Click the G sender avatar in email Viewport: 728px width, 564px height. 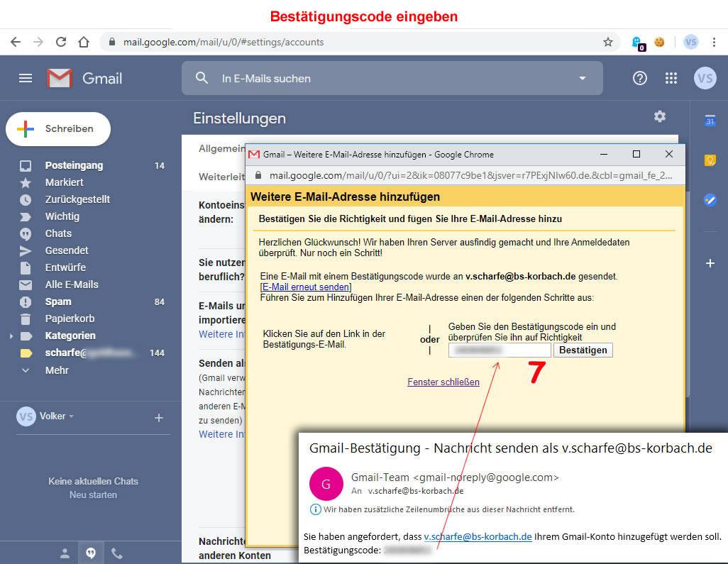click(x=326, y=484)
